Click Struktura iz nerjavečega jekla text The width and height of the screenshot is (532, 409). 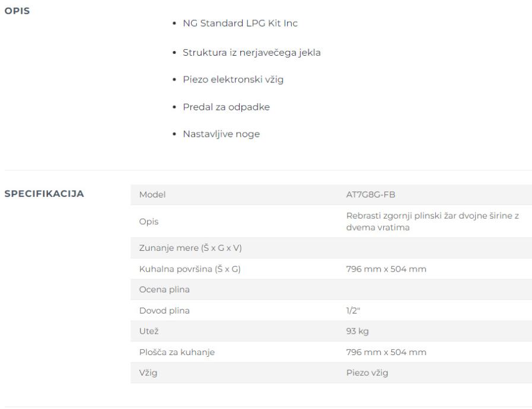(251, 53)
